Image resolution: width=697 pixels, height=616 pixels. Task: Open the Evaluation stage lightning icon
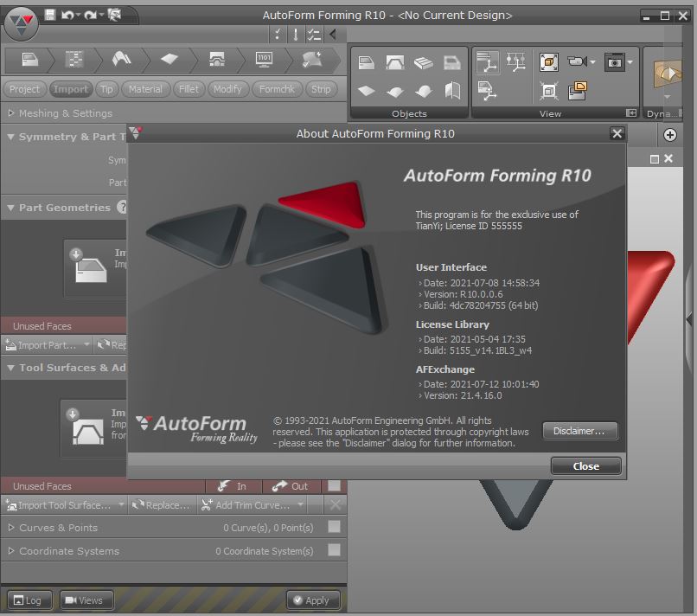point(312,59)
